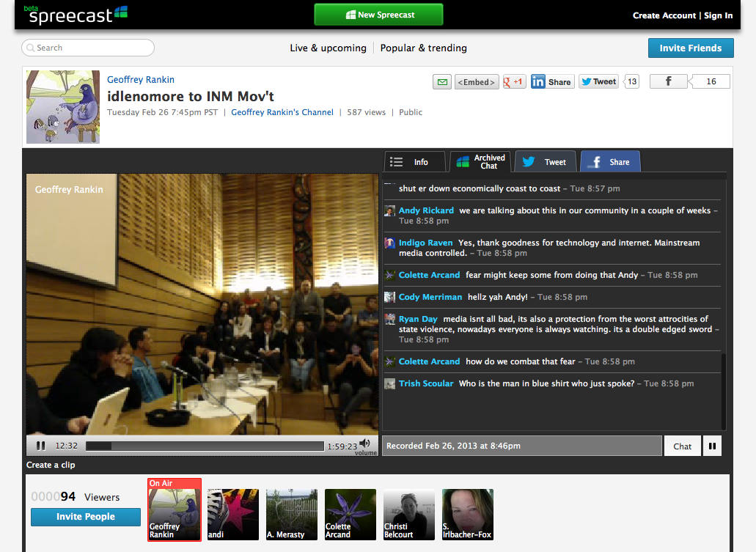Image resolution: width=756 pixels, height=552 pixels.
Task: Click the 'Recorded Feb 26, 2013 at 8:46pm' label
Action: click(453, 446)
